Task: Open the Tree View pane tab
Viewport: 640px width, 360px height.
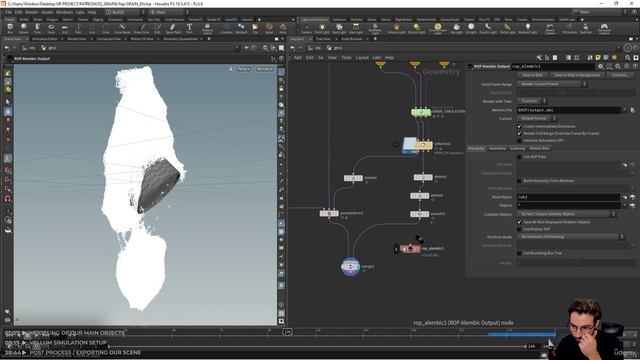Action: click(323, 39)
